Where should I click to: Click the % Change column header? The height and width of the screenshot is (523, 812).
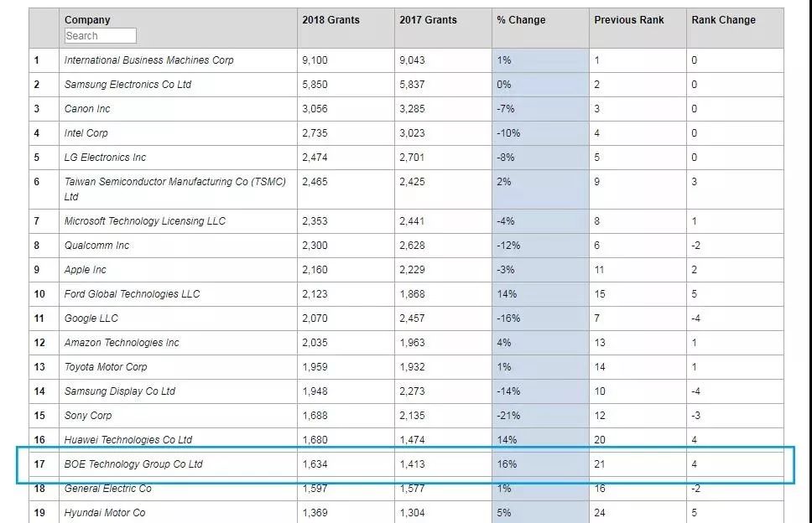pyautogui.click(x=521, y=20)
